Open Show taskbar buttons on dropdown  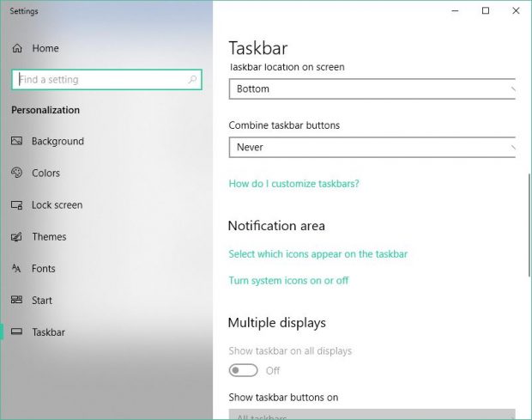pos(372,415)
